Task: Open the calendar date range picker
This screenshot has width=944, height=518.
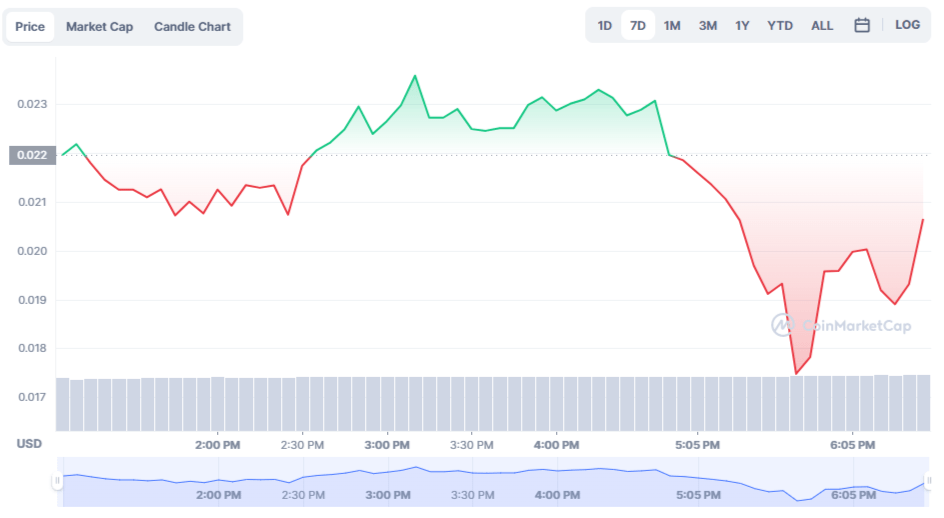Action: tap(861, 26)
